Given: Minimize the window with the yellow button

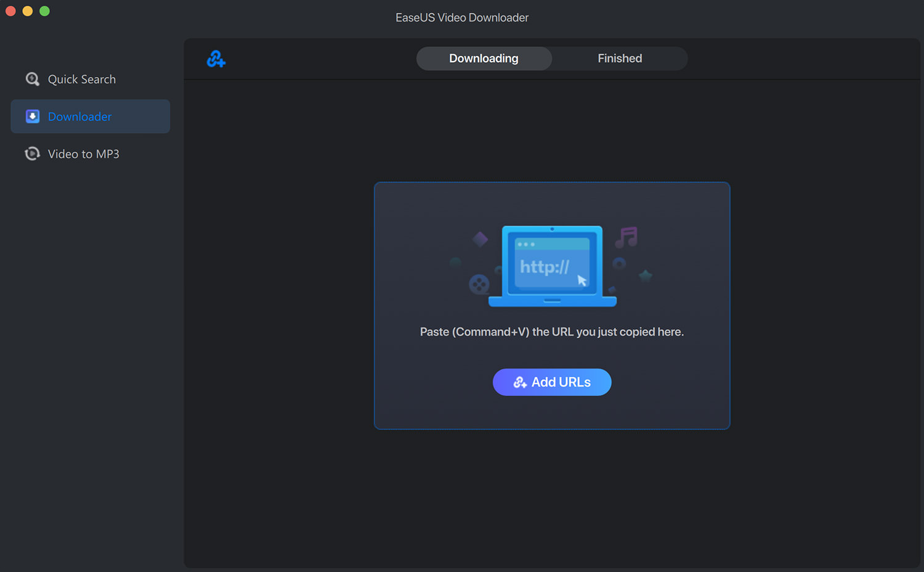Looking at the screenshot, I should coord(28,11).
